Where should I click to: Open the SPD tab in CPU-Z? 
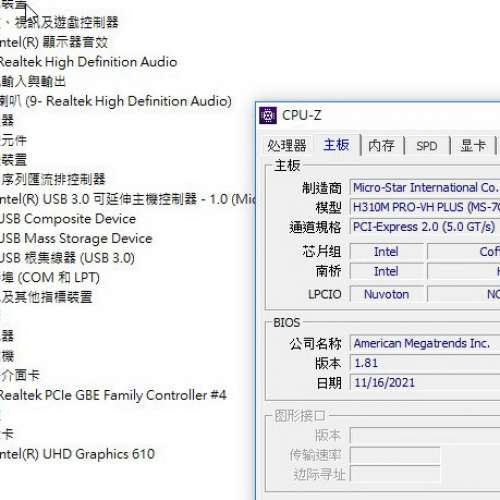pos(427,146)
